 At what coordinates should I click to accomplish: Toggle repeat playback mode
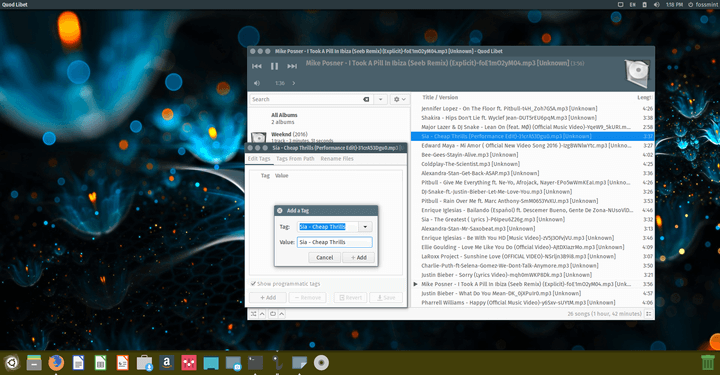pyautogui.click(x=273, y=314)
